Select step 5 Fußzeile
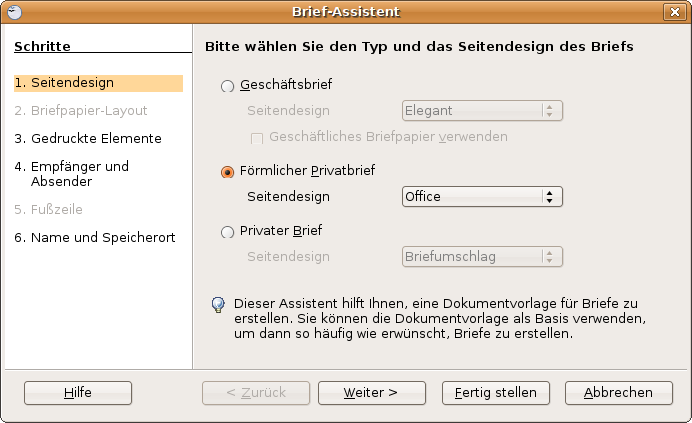Viewport: 692px width, 423px height. pos(49,209)
